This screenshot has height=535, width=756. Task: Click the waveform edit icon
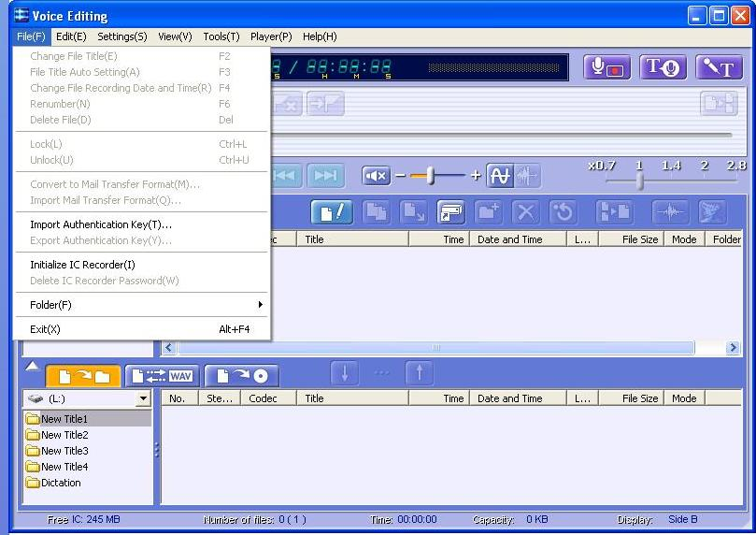click(670, 212)
